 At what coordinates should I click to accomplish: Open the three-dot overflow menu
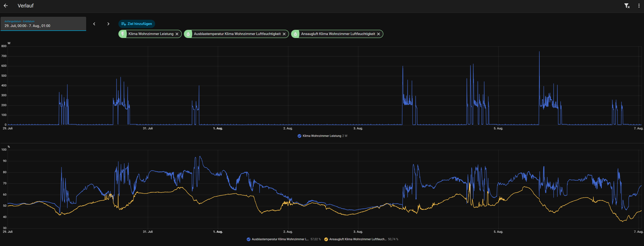(x=639, y=6)
